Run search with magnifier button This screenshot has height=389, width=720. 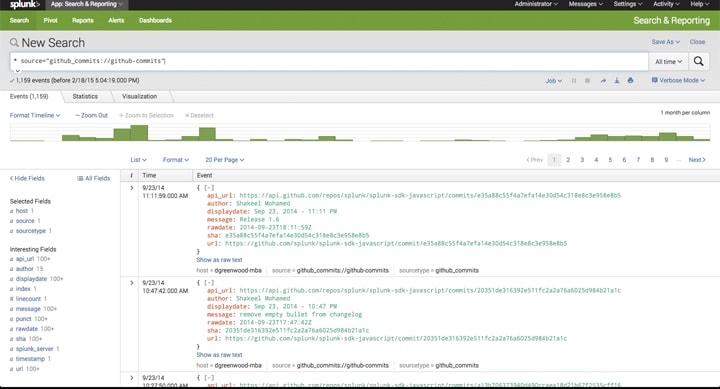click(x=698, y=61)
